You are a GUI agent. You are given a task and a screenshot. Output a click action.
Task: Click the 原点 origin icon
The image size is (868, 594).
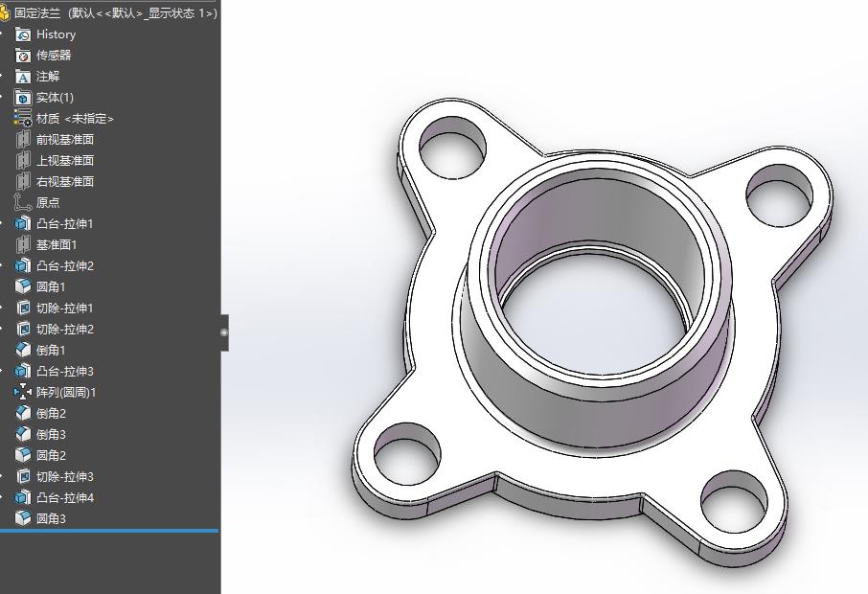[x=23, y=202]
